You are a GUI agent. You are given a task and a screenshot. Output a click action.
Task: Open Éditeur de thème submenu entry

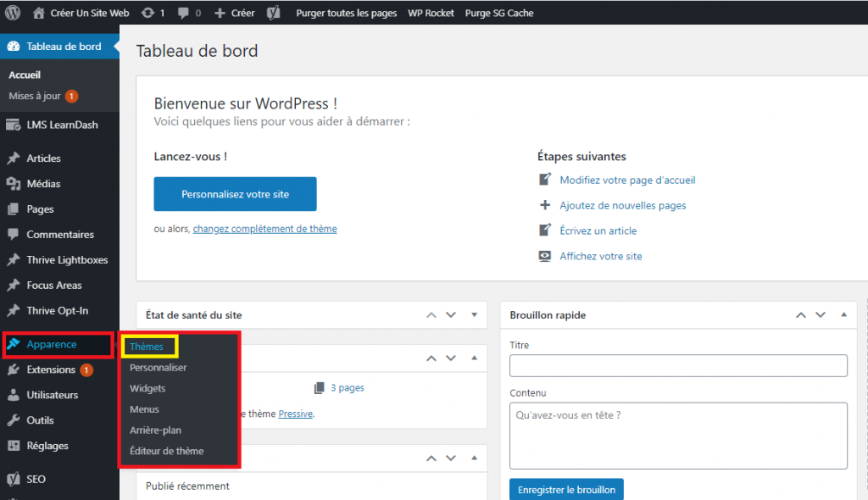click(x=167, y=452)
